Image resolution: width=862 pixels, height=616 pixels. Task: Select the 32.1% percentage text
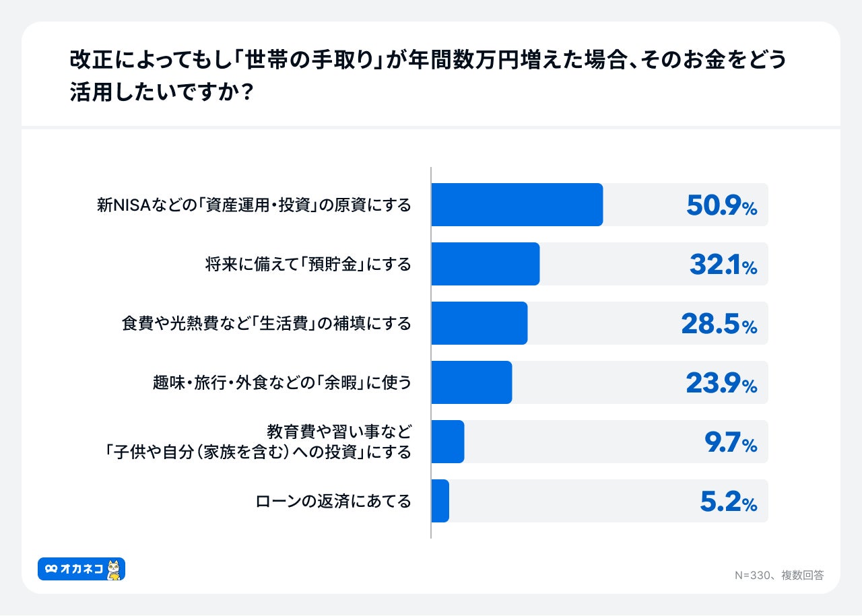point(723,265)
